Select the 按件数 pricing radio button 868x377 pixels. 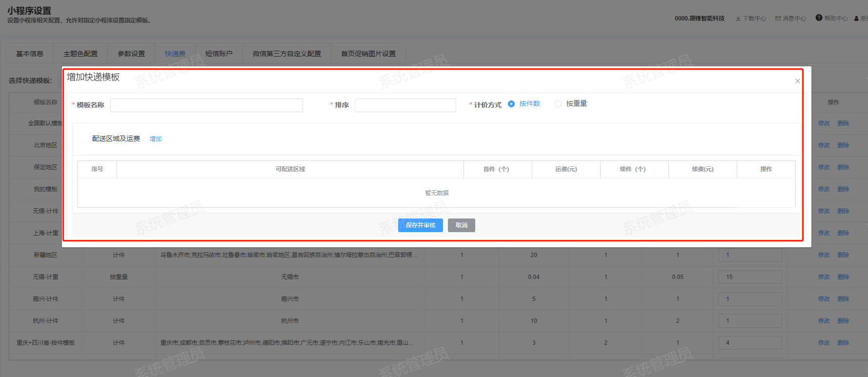pos(511,104)
